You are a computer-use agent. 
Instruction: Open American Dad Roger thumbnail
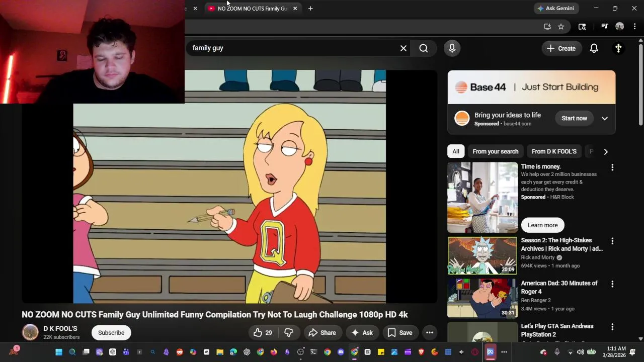(482, 299)
